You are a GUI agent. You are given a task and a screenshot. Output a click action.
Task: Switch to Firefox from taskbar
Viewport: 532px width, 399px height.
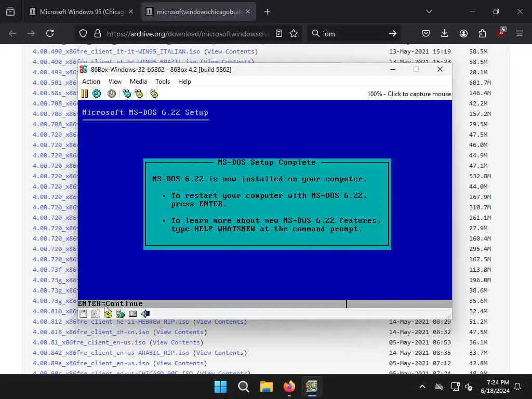point(289,387)
